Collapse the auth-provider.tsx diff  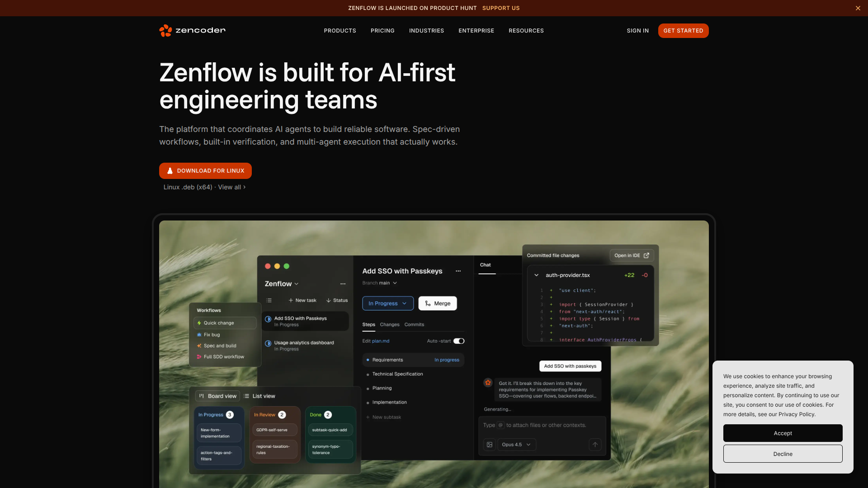pyautogui.click(x=537, y=275)
